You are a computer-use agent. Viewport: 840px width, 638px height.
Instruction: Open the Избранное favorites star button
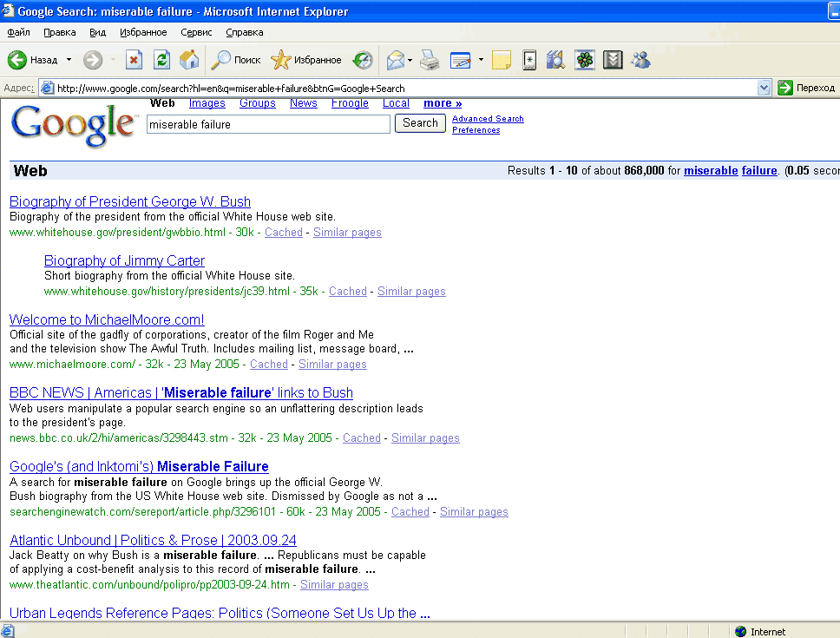(x=306, y=60)
